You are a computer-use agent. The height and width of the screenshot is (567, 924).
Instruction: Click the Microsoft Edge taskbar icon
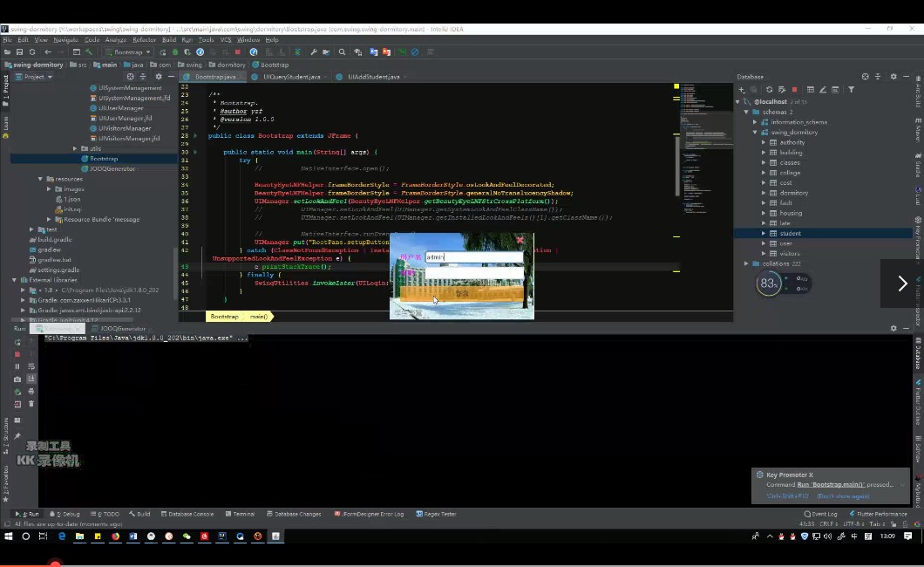[62, 536]
